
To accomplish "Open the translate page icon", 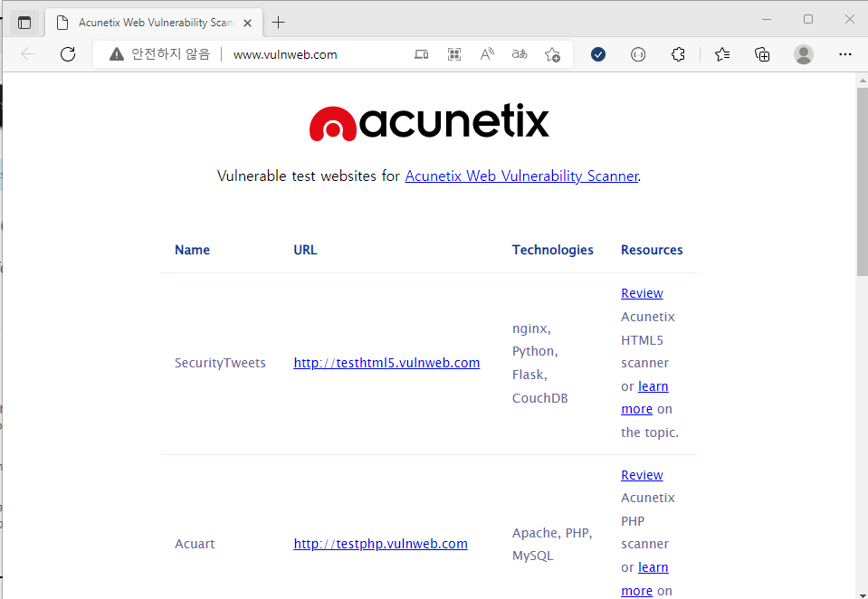I will click(x=520, y=54).
